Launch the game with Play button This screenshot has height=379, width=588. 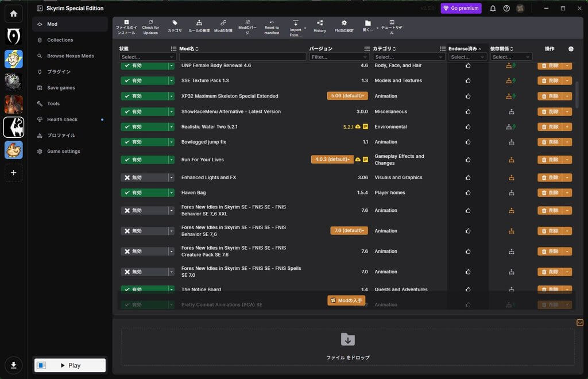point(69,365)
